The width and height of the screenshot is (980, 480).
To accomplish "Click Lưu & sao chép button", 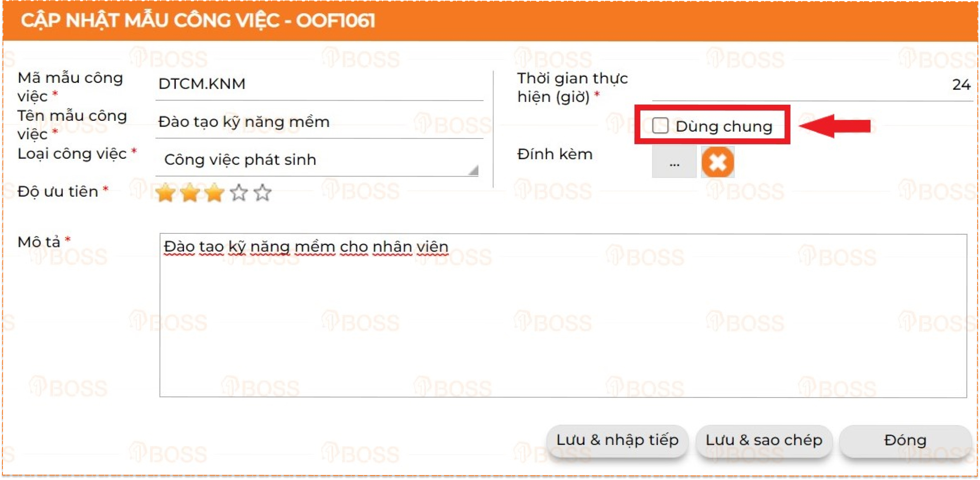I will point(764,441).
